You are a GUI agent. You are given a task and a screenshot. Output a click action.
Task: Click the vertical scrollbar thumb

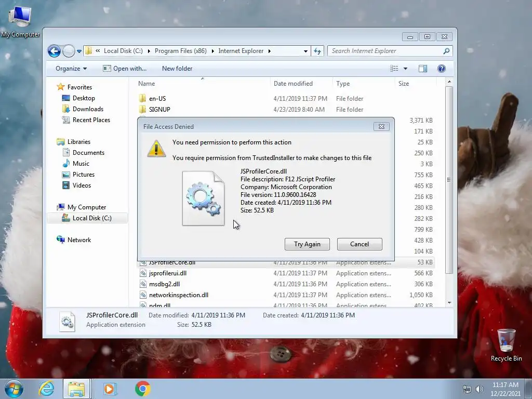[449, 180]
